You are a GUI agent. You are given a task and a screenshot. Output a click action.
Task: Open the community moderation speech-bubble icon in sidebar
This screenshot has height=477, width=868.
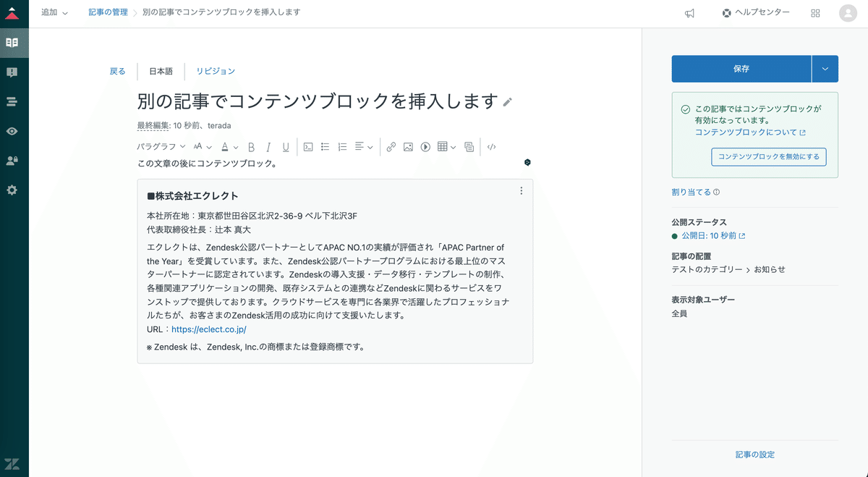(12, 72)
